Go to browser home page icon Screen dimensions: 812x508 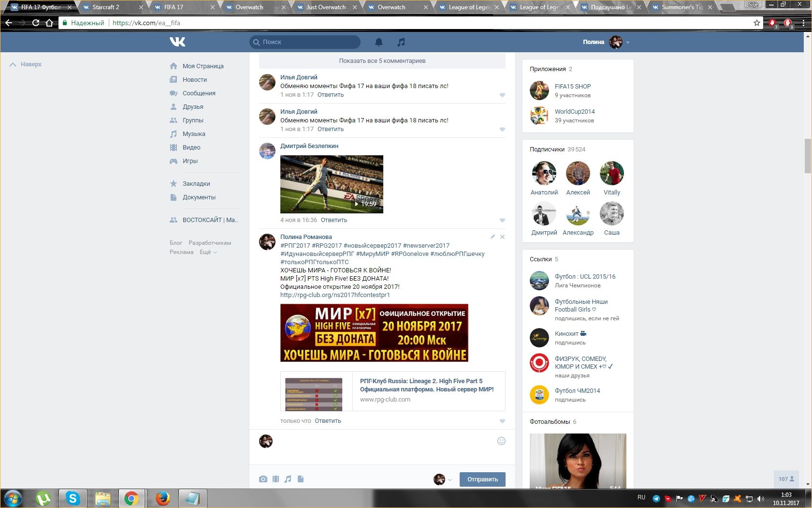click(49, 23)
